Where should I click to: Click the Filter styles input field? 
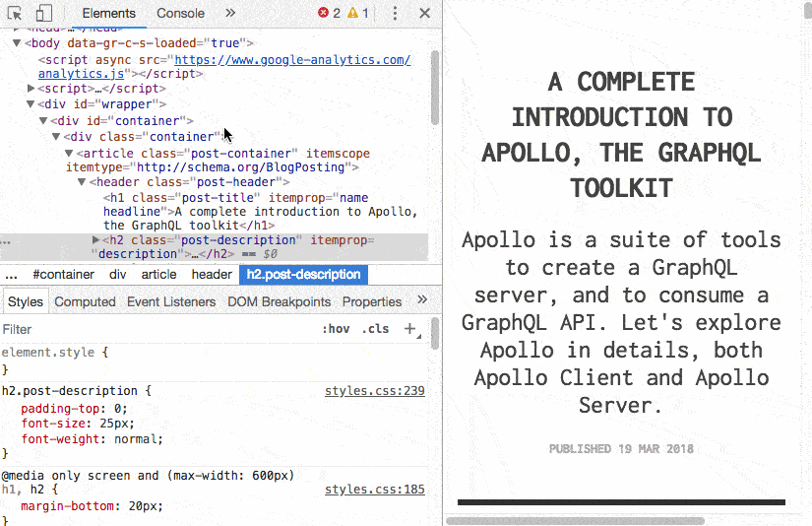(x=148, y=329)
